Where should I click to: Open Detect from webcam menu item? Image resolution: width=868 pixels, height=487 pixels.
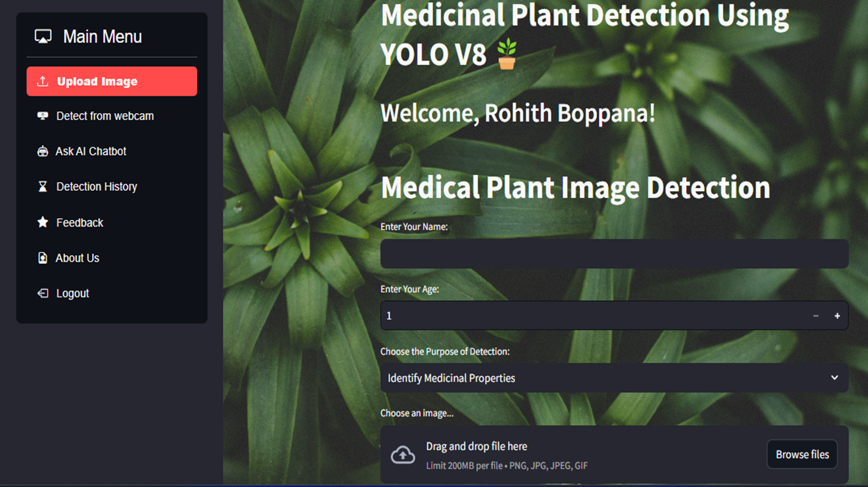(x=105, y=116)
